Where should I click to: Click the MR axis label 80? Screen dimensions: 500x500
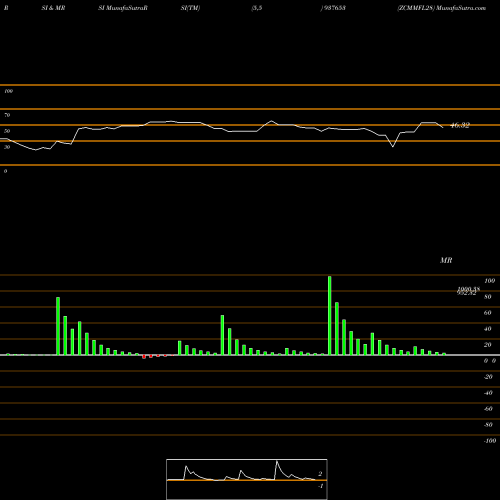coord(488,297)
